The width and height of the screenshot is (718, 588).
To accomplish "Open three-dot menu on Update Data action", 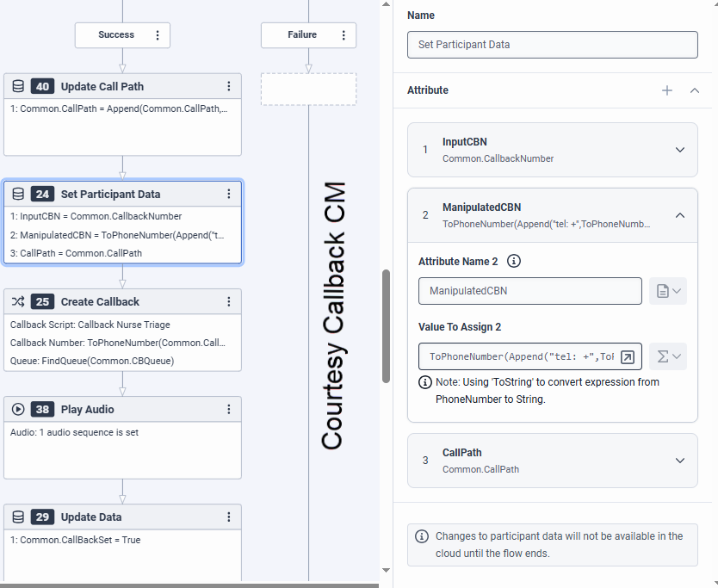I will pyautogui.click(x=229, y=517).
